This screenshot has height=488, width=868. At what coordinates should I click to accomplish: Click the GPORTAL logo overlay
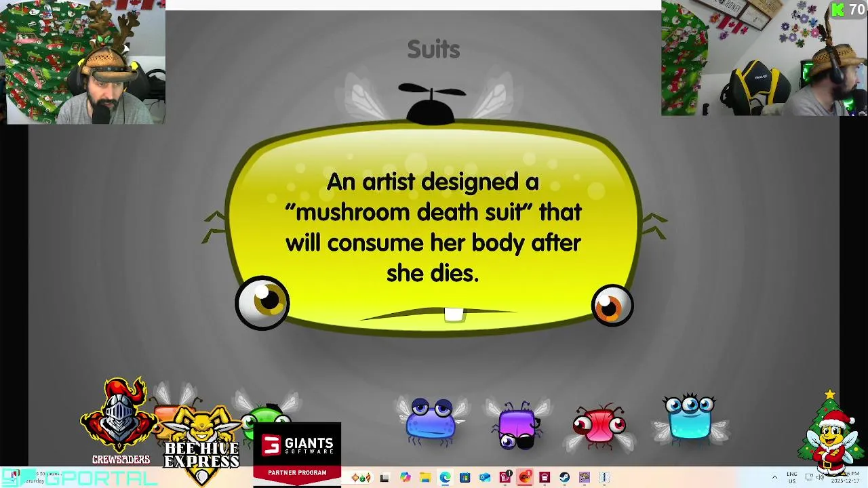point(79,477)
